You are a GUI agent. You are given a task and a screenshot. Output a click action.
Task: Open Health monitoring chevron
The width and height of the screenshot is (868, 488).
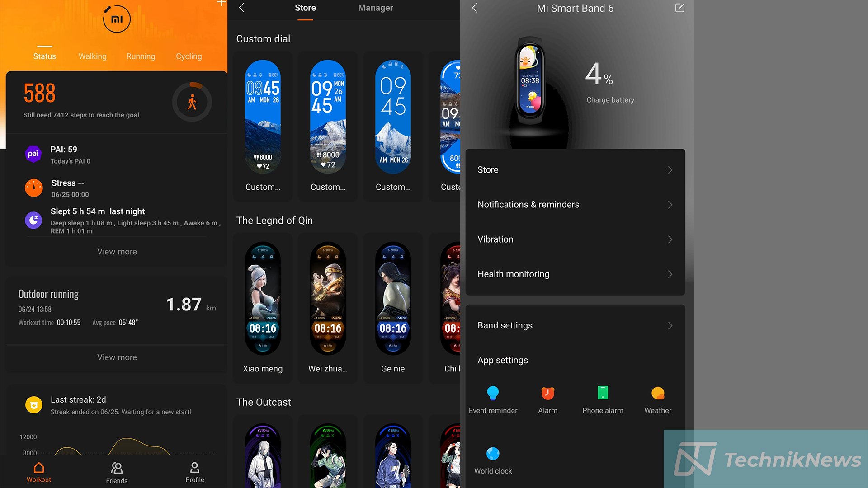click(670, 274)
